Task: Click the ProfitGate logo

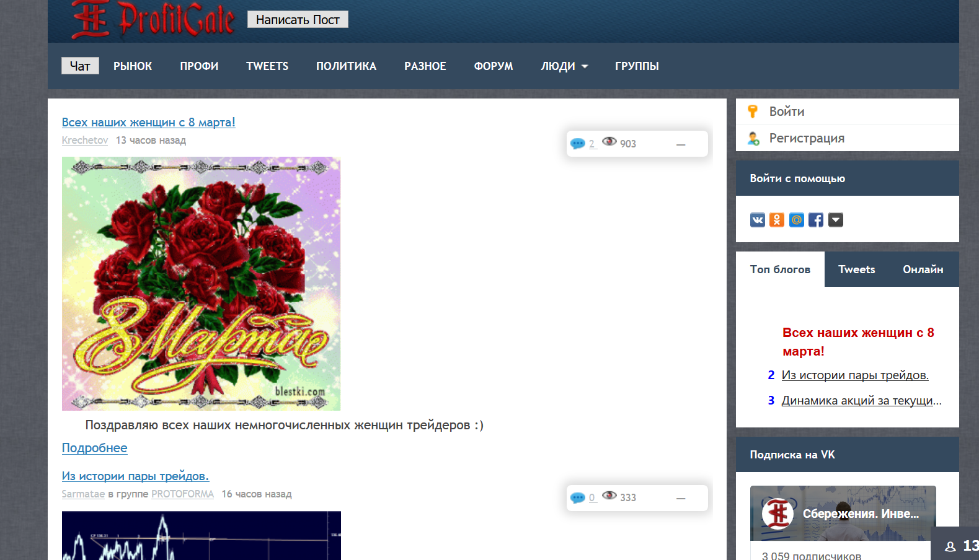Action: tap(153, 19)
